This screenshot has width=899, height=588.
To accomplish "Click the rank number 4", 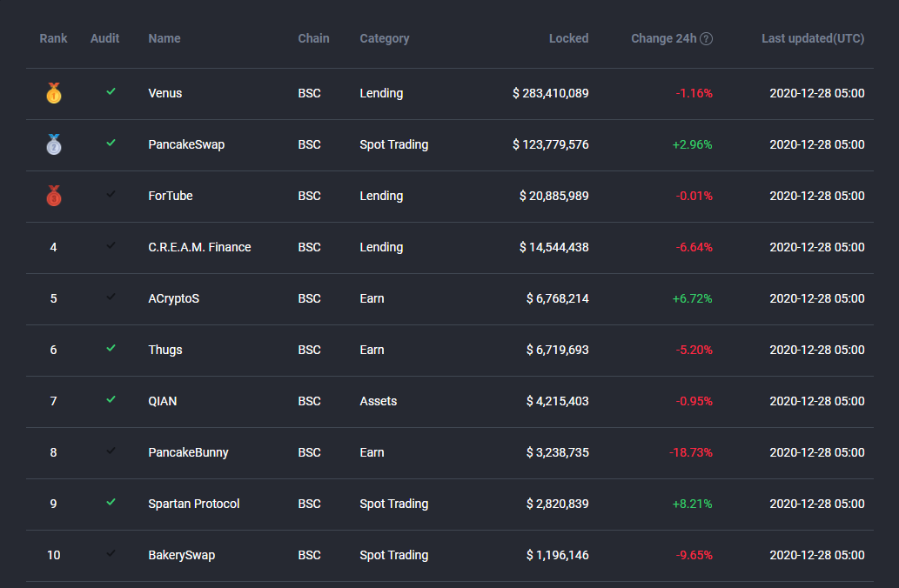I will tap(53, 247).
